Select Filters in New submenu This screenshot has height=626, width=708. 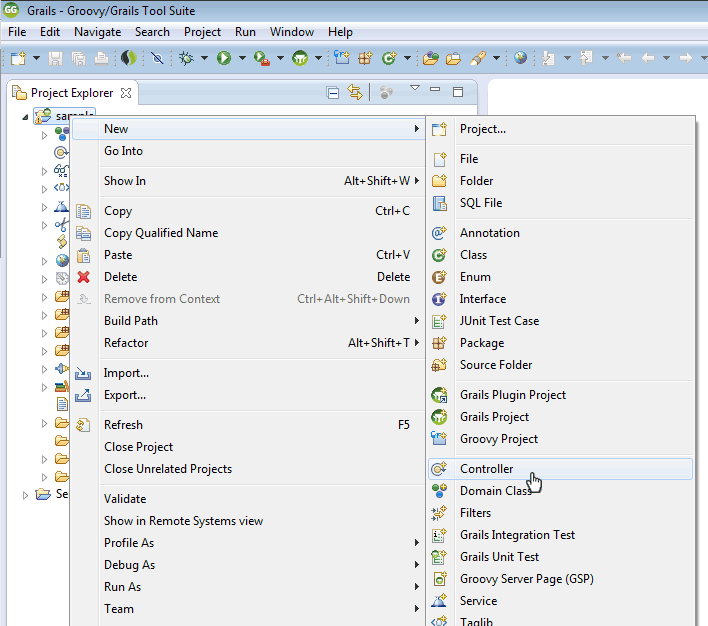(560, 513)
